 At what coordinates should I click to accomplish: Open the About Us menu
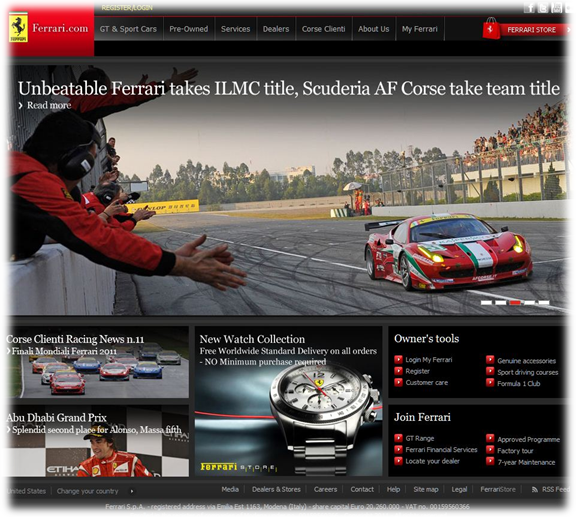[374, 29]
